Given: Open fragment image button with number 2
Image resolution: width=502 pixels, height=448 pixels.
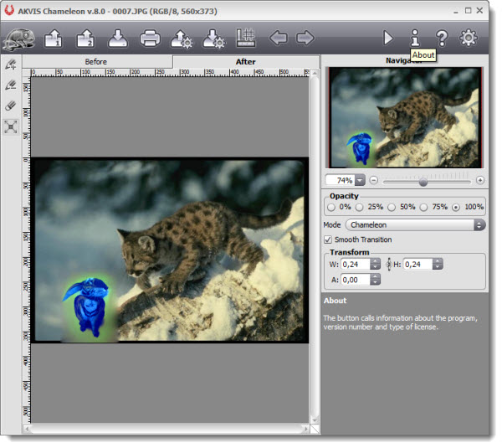Looking at the screenshot, I should [x=85, y=38].
